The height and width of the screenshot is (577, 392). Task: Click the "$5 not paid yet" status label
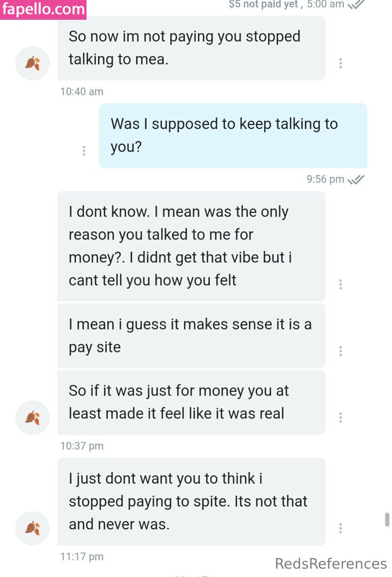point(263,4)
